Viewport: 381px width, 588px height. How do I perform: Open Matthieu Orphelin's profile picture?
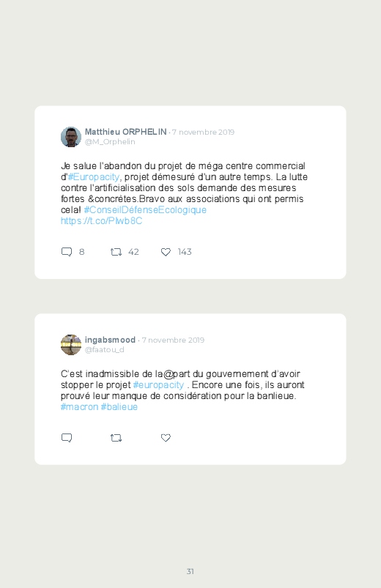71,137
